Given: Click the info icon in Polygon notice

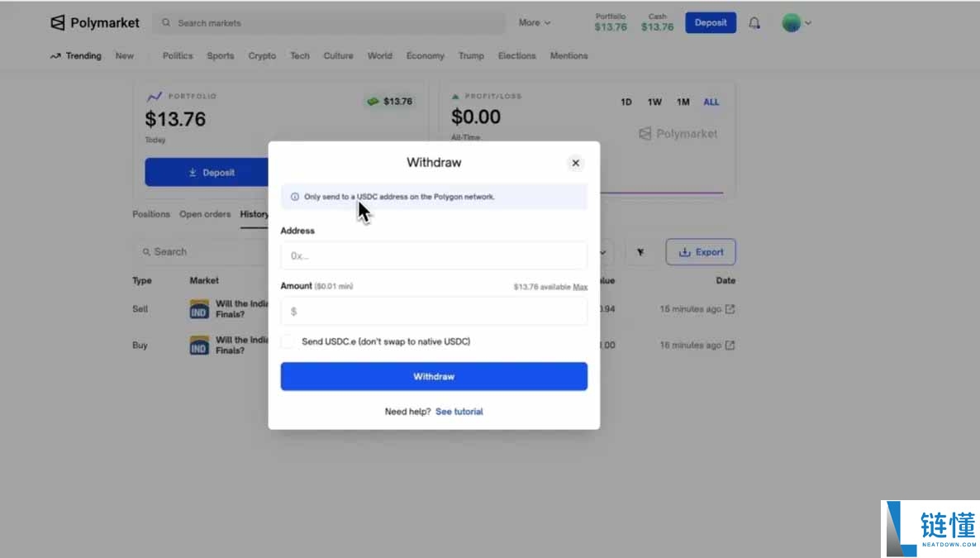Looking at the screenshot, I should [295, 197].
